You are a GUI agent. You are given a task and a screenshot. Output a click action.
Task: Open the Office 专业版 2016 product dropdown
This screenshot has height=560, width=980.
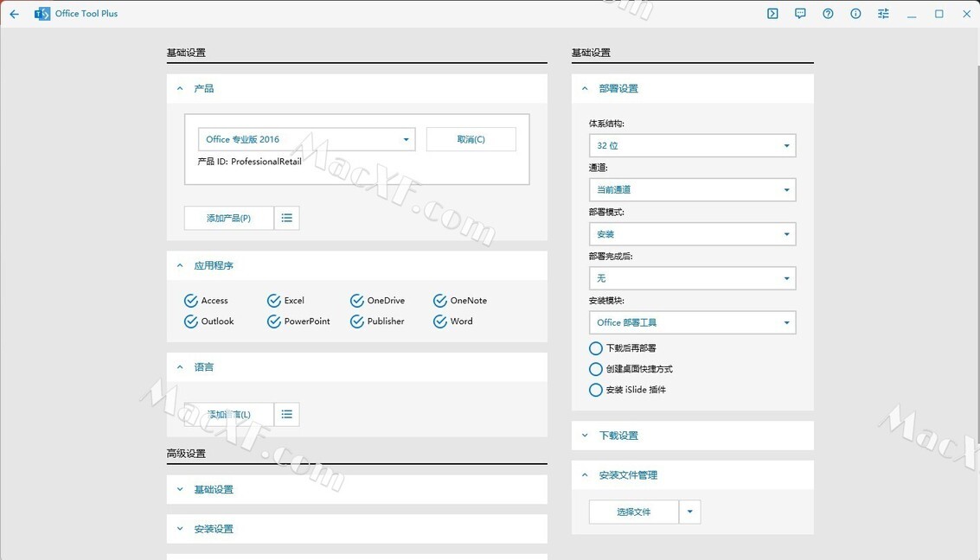click(x=307, y=139)
